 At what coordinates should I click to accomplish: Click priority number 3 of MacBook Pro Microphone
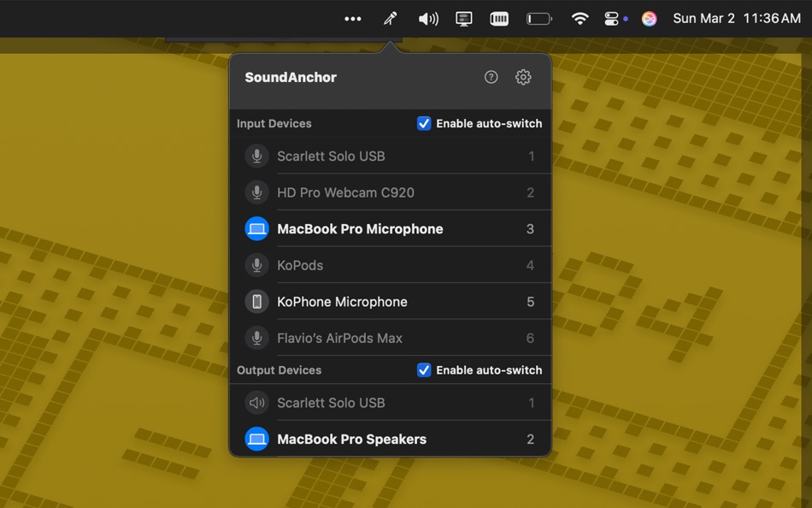tap(530, 229)
